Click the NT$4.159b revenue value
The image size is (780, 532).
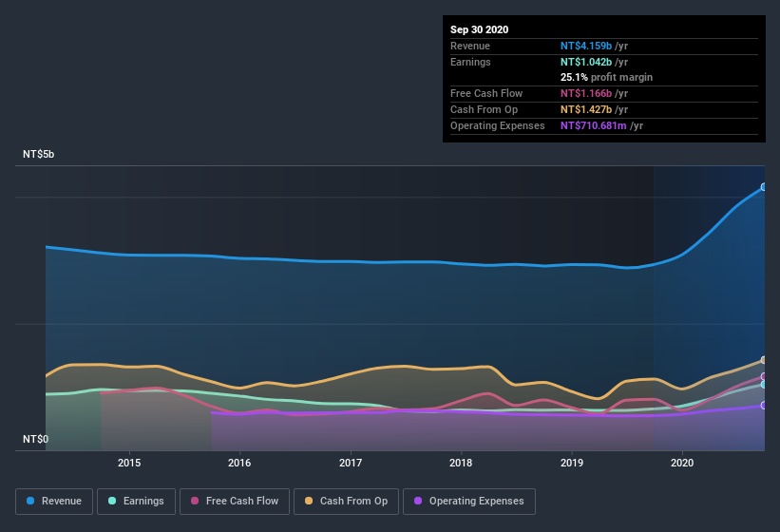(x=586, y=46)
